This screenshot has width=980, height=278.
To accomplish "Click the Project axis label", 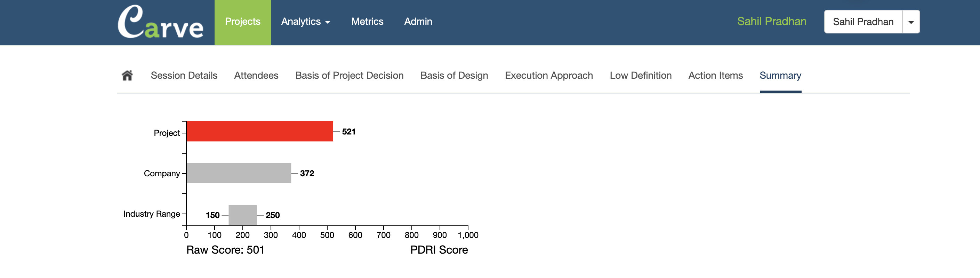I will tap(167, 133).
